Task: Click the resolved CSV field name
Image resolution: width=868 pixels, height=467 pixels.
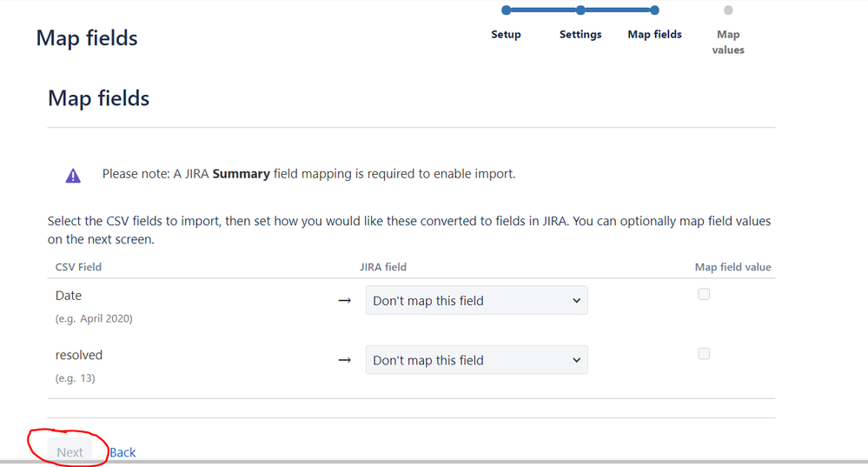Action: (79, 355)
